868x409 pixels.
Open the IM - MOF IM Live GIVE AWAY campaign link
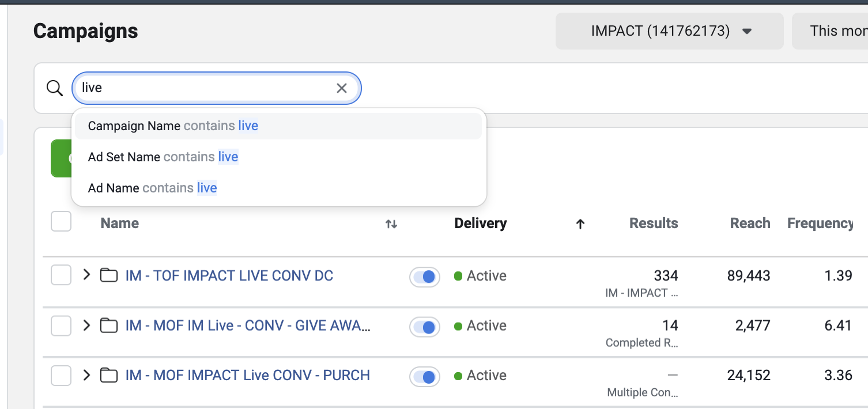click(x=248, y=325)
